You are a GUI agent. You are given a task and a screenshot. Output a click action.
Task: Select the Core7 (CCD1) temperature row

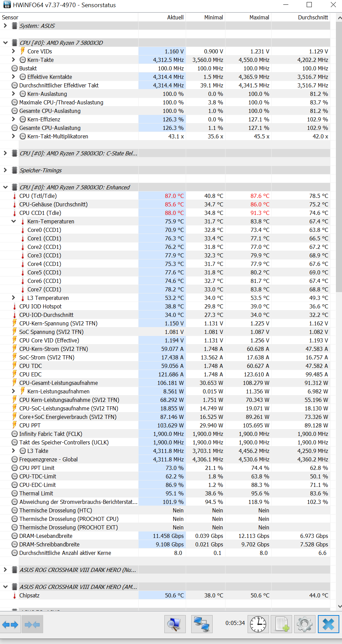[x=165, y=289]
